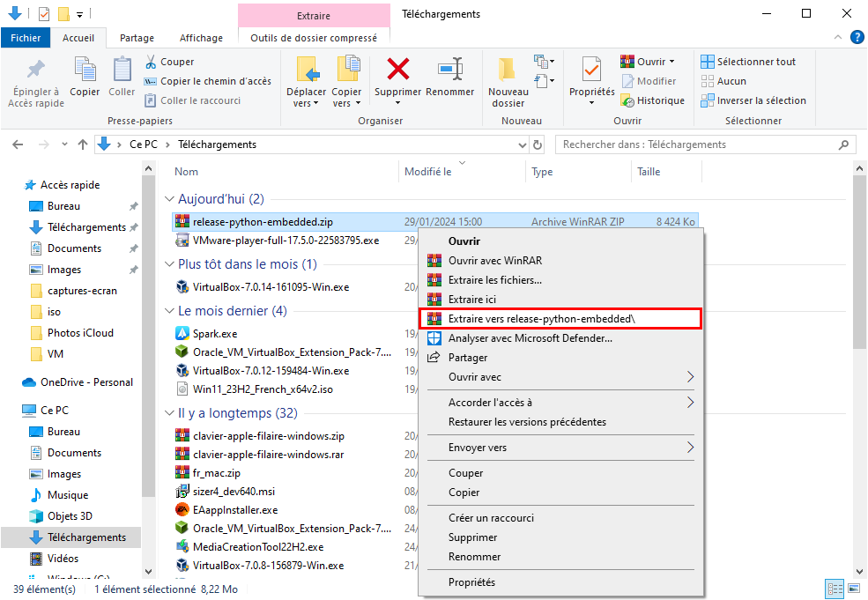Click Copier le chemin d'accès
This screenshot has width=868, height=600.
[x=208, y=81]
